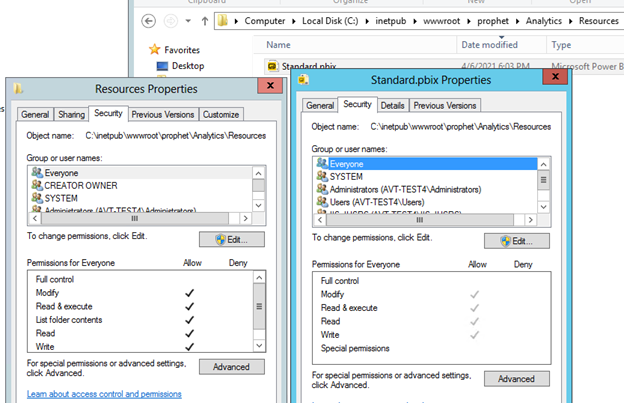Go back using Explorer back arrow
This screenshot has height=403, width=624.
point(148,21)
